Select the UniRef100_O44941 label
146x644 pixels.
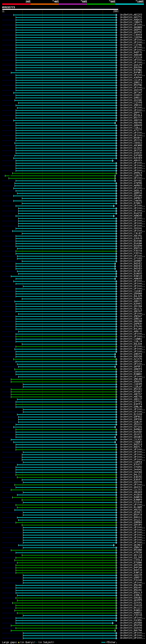click(131, 469)
